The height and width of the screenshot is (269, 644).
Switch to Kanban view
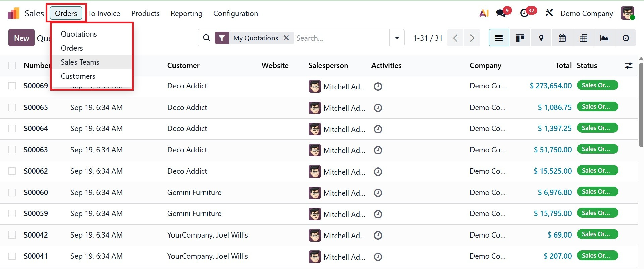tap(520, 38)
